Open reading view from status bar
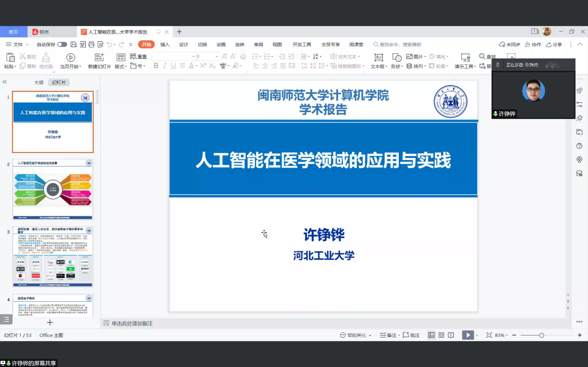The height and width of the screenshot is (367, 588). tap(451, 335)
